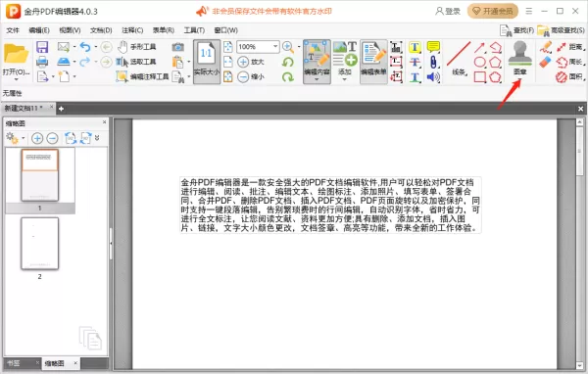The image size is (588, 374).
Task: Expand thumbnail options gear dropdown
Action: click(x=23, y=138)
